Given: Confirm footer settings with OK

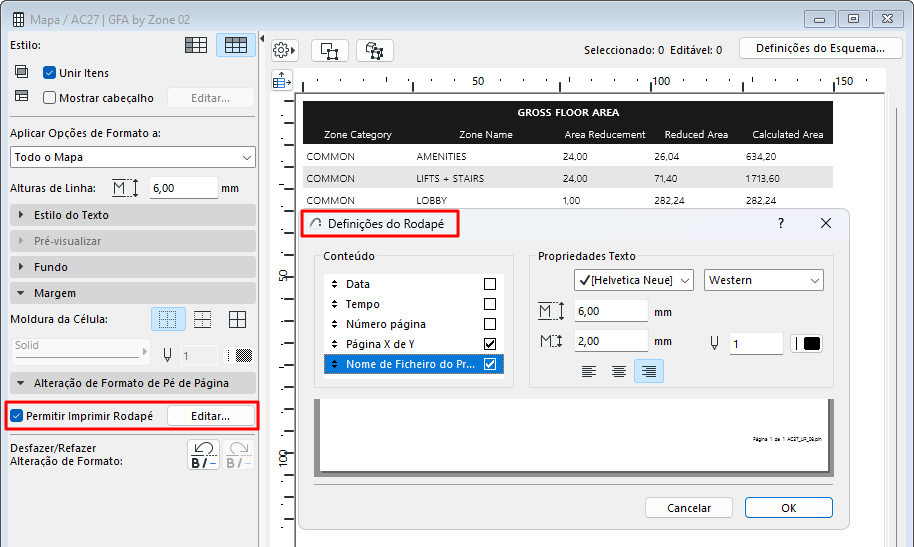Looking at the screenshot, I should tap(789, 507).
